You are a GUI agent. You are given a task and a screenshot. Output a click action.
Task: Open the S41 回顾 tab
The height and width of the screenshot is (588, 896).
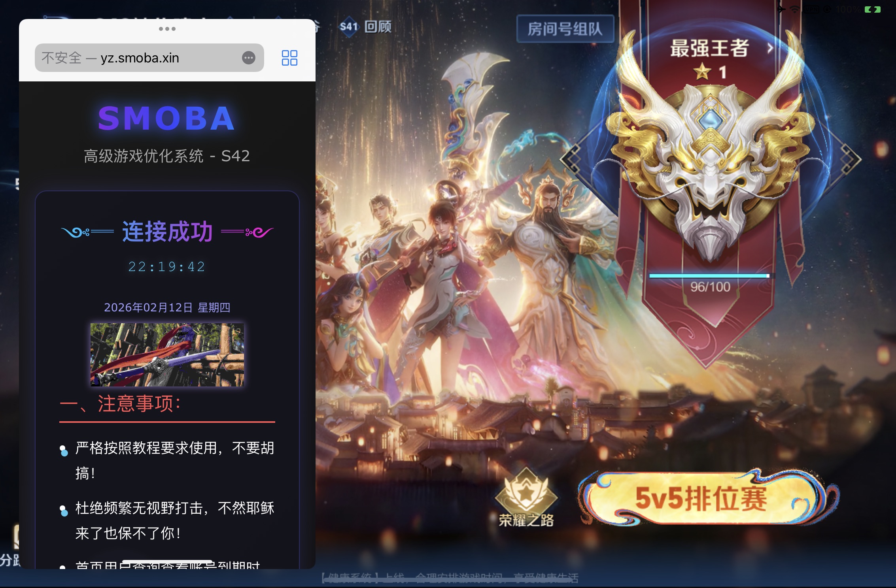(366, 26)
